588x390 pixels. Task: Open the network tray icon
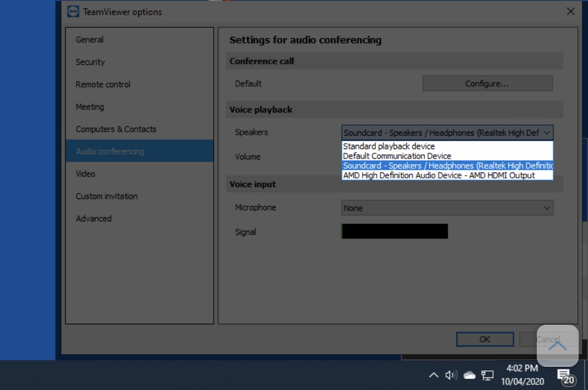487,375
